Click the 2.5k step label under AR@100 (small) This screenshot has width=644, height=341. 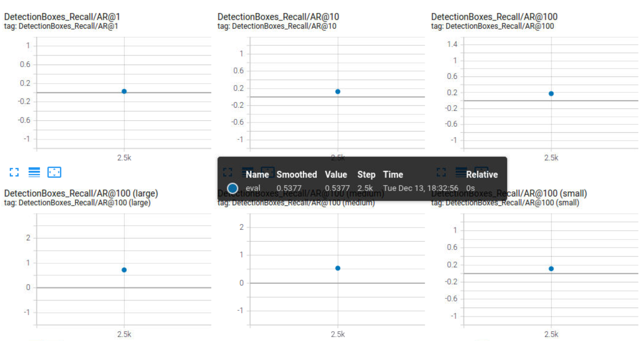coord(551,334)
